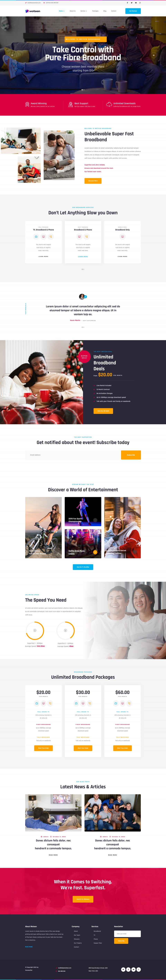Click the Award Winning badge icon

click(27, 104)
